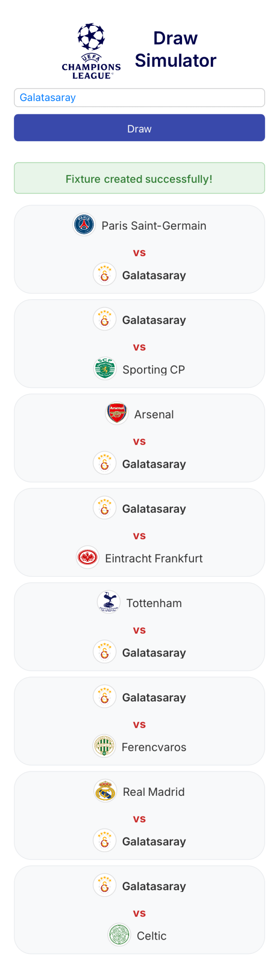Click the Tottenham cockerel crest
Screen dimensions: 279x980
click(x=109, y=603)
